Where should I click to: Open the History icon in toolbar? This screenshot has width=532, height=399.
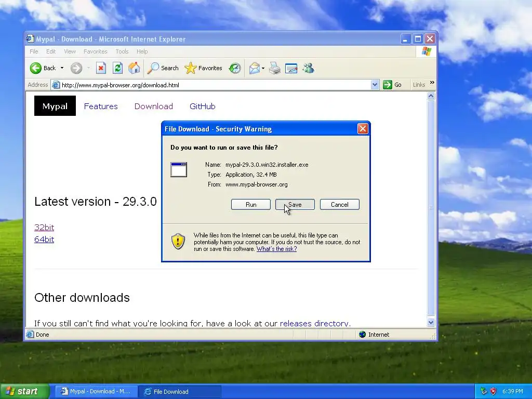(235, 68)
